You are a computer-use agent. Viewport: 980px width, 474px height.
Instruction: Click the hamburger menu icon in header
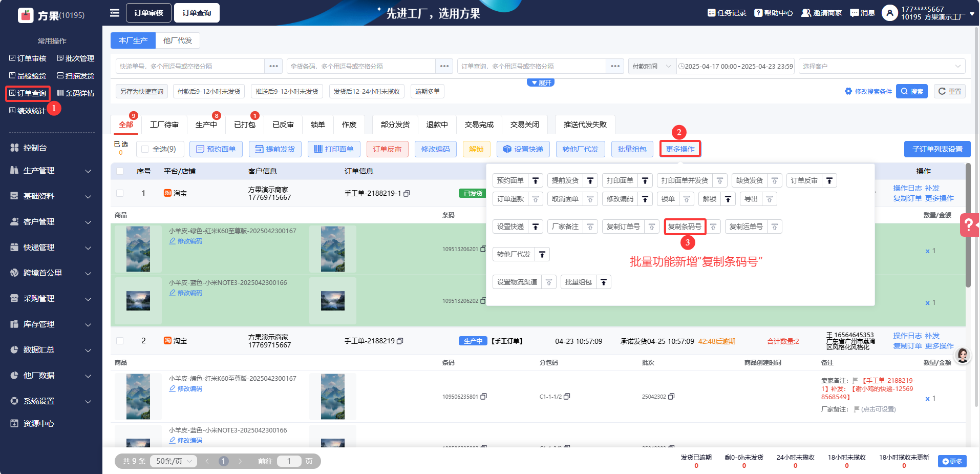coord(115,13)
